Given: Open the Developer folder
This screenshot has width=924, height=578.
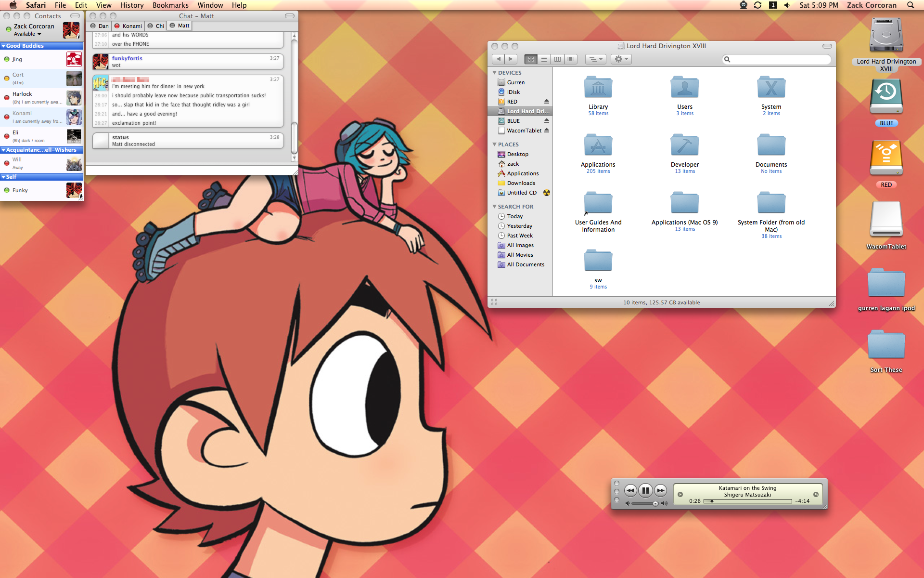Looking at the screenshot, I should [x=684, y=146].
